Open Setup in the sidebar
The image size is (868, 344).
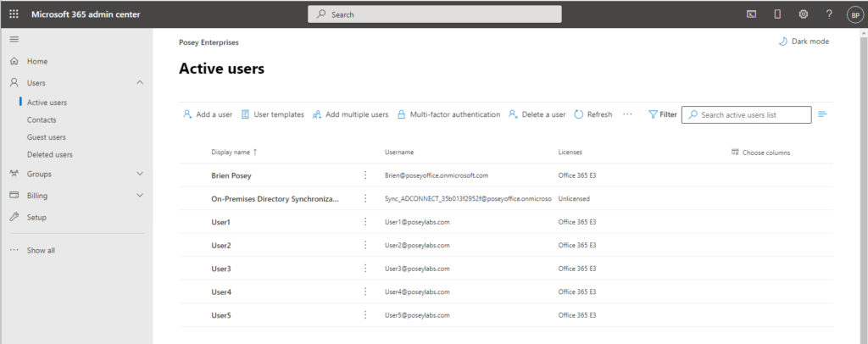36,218
